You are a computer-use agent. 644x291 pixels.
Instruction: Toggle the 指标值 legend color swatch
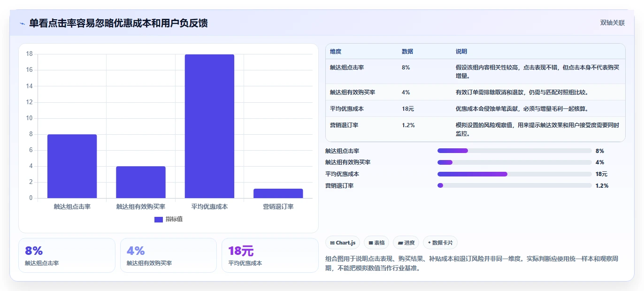(x=159, y=219)
